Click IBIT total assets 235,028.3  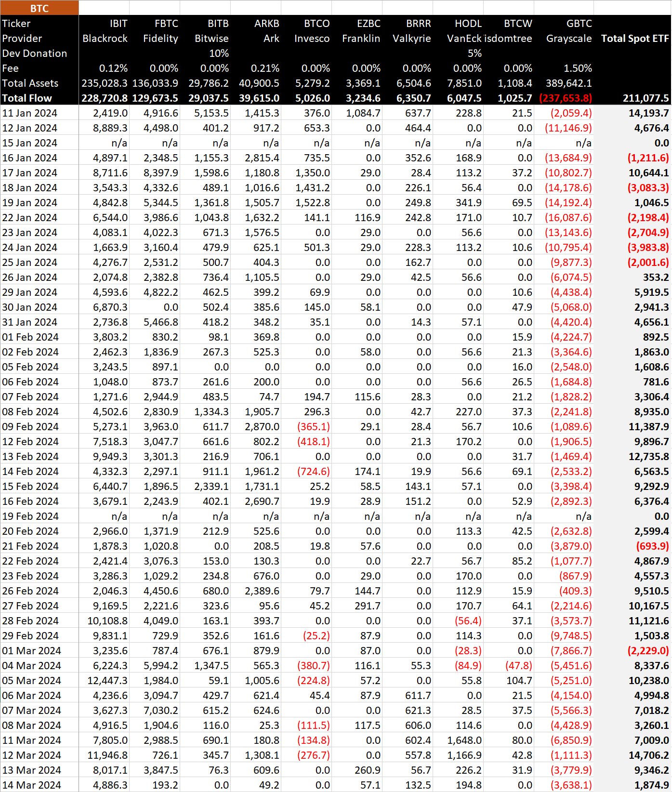(x=105, y=83)
